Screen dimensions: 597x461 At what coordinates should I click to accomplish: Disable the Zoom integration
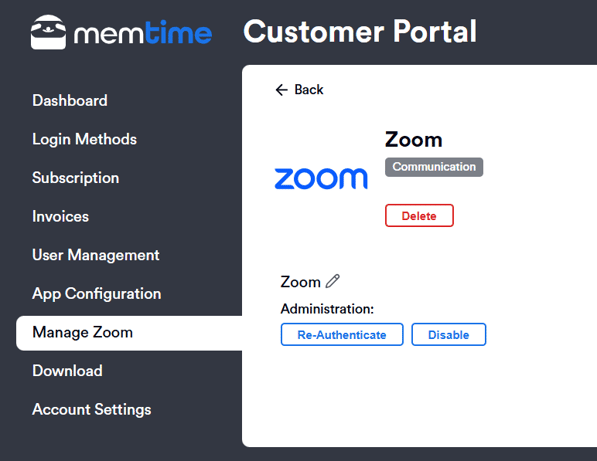pyautogui.click(x=449, y=335)
